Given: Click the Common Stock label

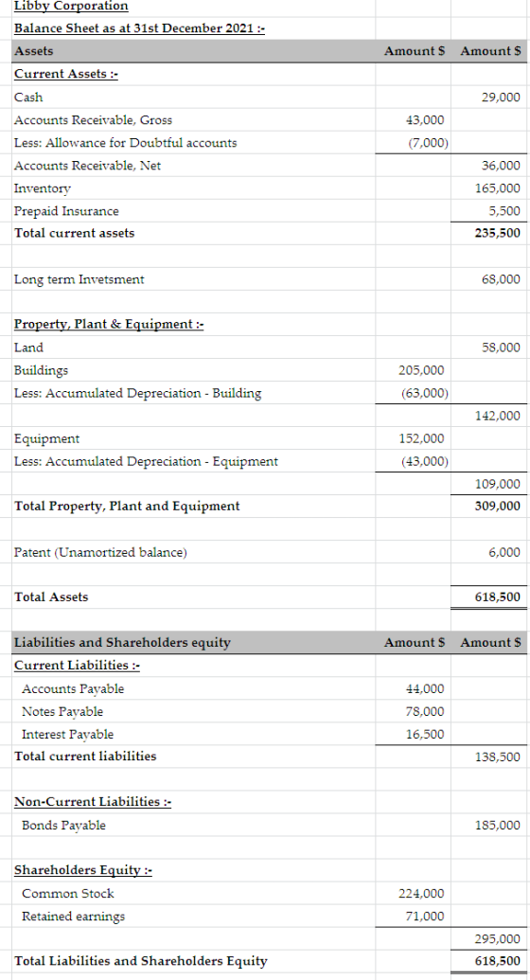Looking at the screenshot, I should tap(68, 894).
